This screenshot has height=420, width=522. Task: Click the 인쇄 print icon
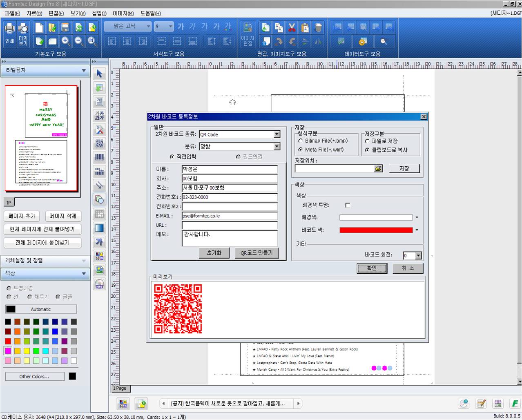tap(9, 34)
